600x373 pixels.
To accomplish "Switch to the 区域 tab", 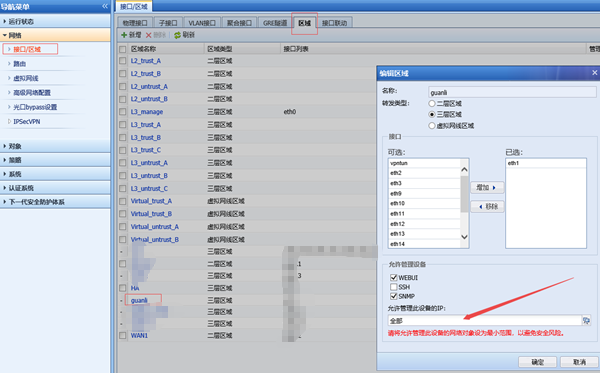I will (305, 23).
